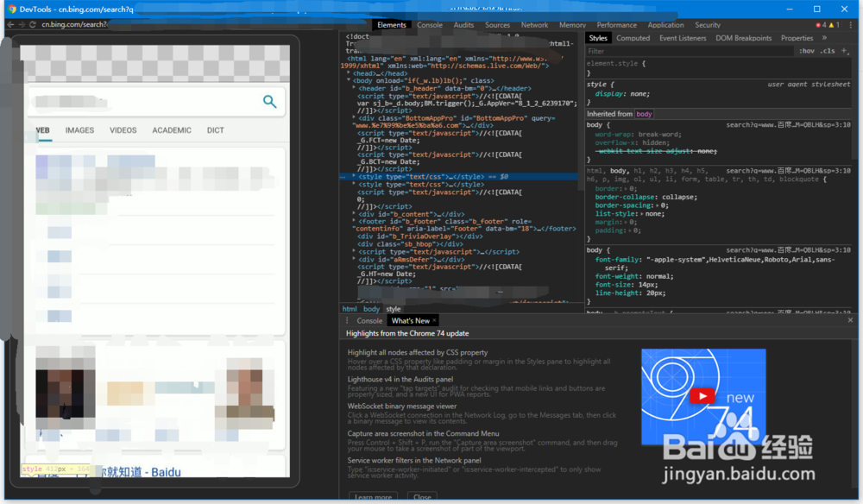Close the bottom drawer panel
863x504 pixels.
click(x=850, y=320)
